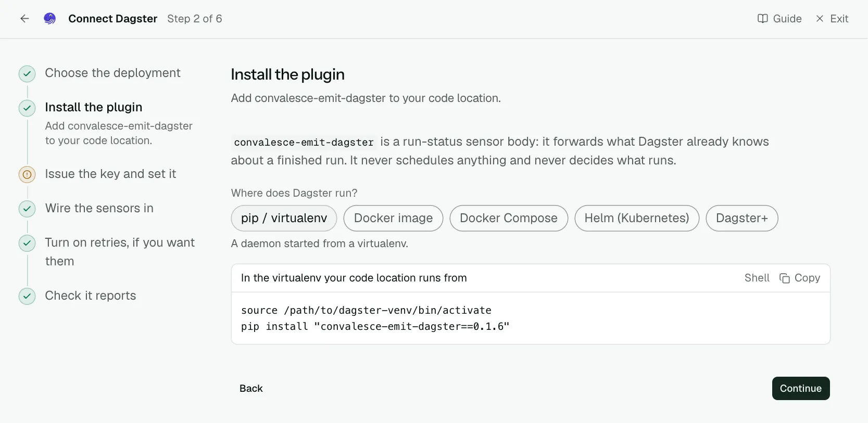Screen dimensions: 868x423
Task: Click the source activate command line
Action: pyautogui.click(x=366, y=311)
